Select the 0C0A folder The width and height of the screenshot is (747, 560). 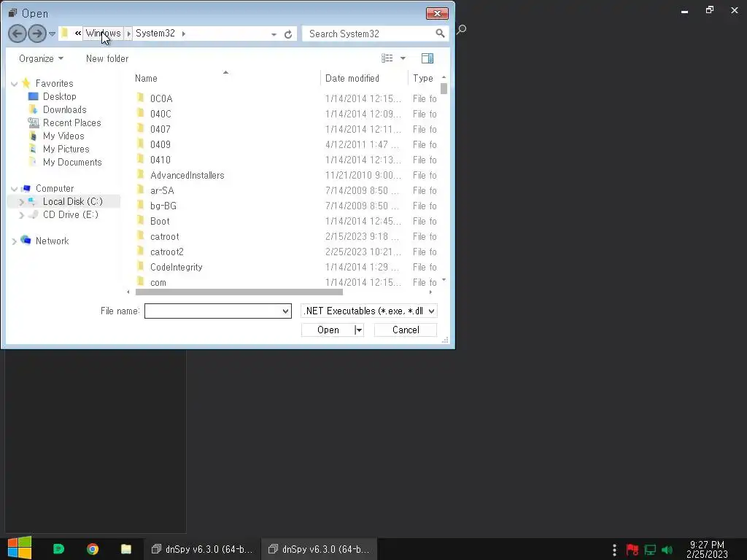click(x=161, y=98)
